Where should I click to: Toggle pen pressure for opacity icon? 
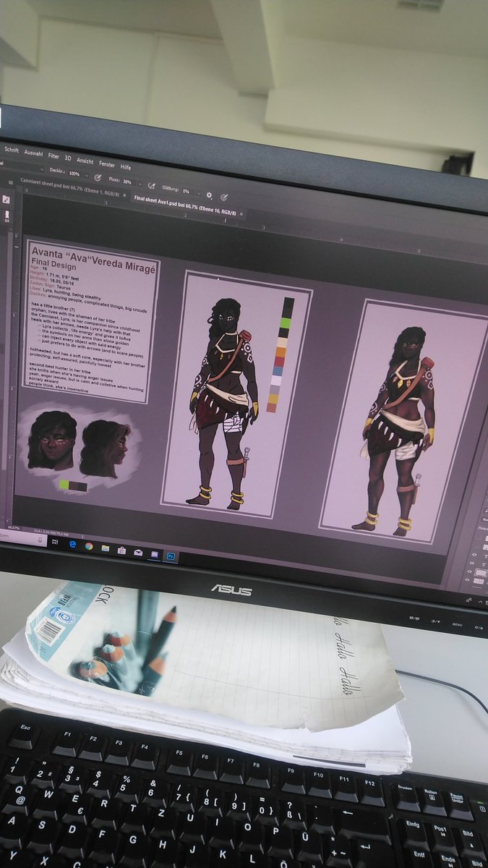(x=98, y=176)
